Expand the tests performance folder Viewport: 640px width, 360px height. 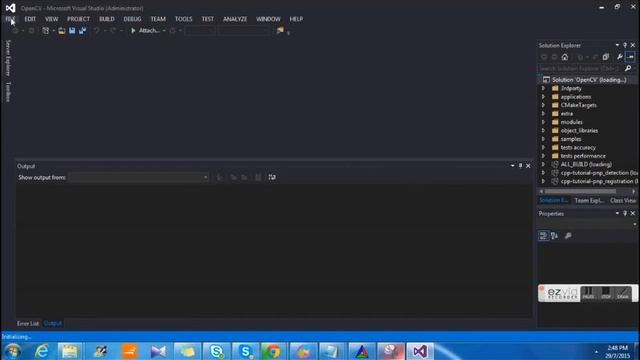543,156
